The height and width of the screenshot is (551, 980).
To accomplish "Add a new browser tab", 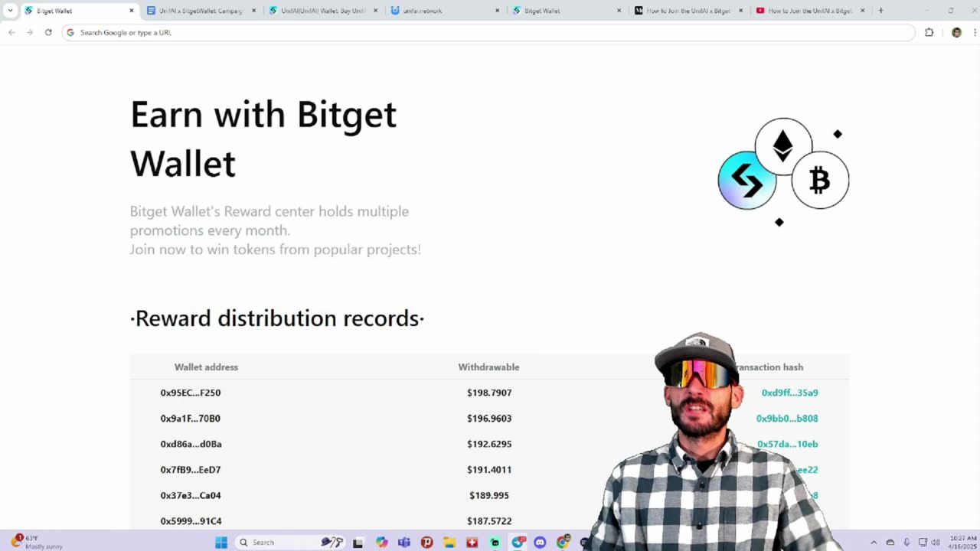I will point(880,11).
